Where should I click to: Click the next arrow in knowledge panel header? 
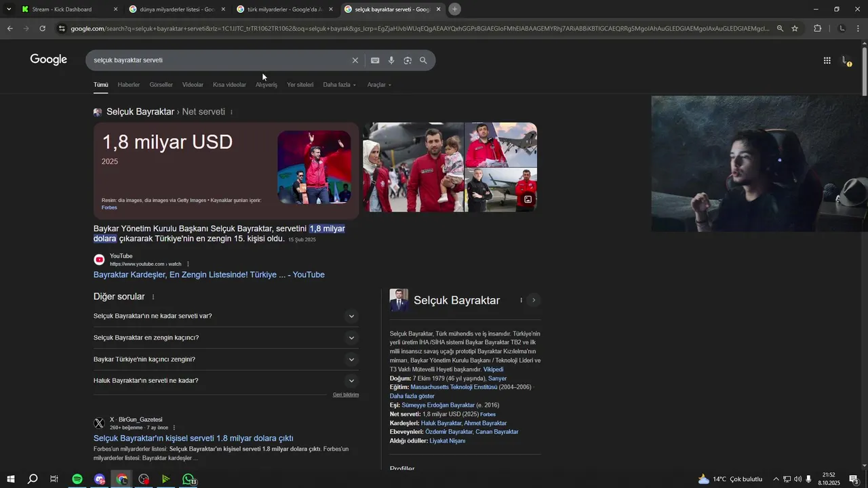coord(534,300)
